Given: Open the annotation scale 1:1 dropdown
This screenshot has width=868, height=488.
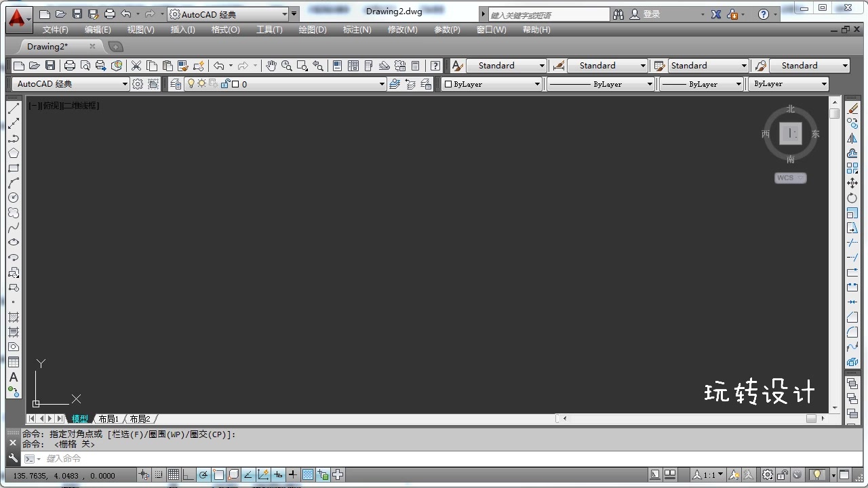Looking at the screenshot, I should [707, 475].
